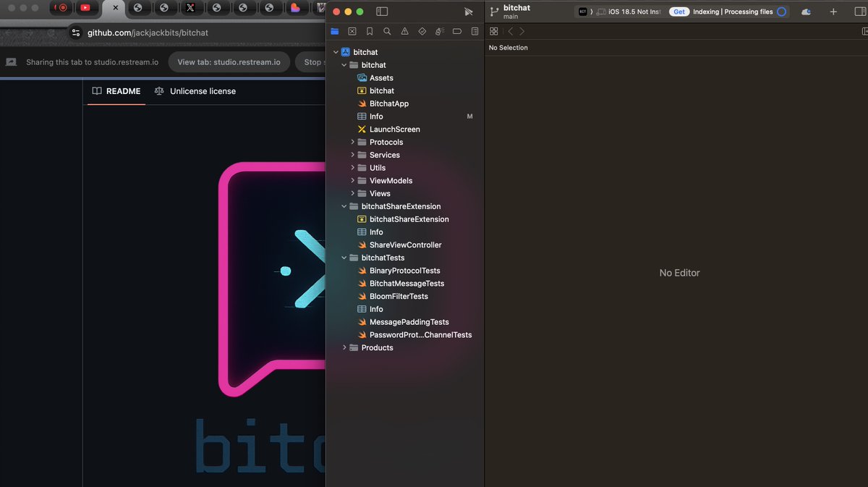The height and width of the screenshot is (487, 868).
Task: Open the Report navigator icon
Action: 475,32
